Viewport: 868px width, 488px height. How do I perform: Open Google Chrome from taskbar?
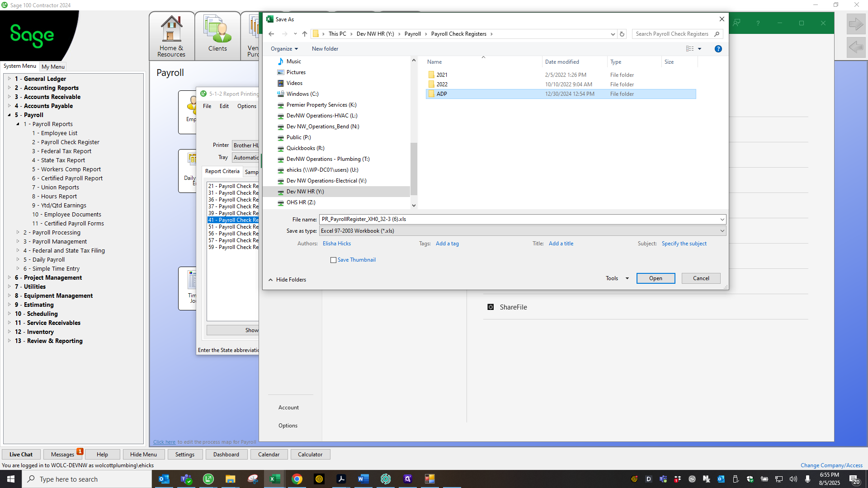tap(297, 479)
